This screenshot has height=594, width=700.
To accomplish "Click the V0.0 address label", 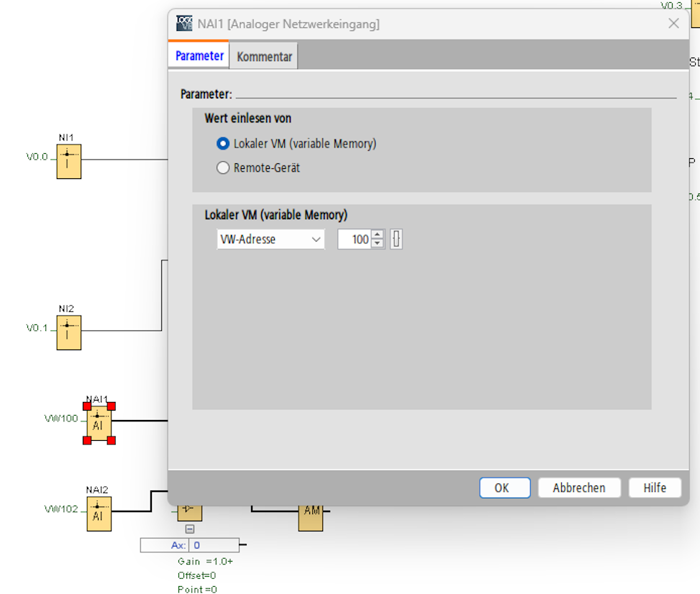I will coord(37,157).
